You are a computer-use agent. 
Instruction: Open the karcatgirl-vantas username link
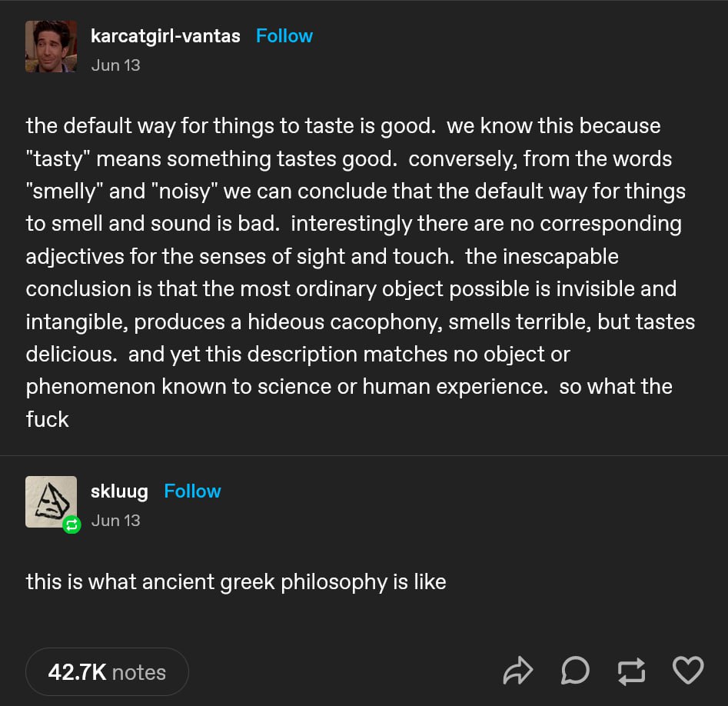coord(165,36)
